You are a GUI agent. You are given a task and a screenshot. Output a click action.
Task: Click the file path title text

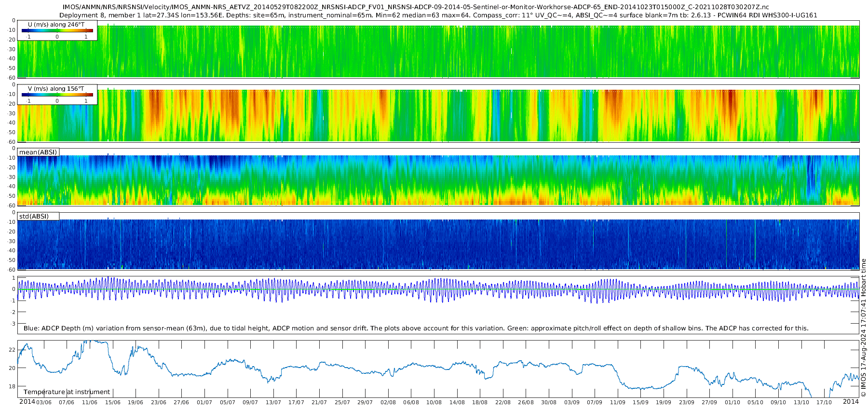point(416,7)
